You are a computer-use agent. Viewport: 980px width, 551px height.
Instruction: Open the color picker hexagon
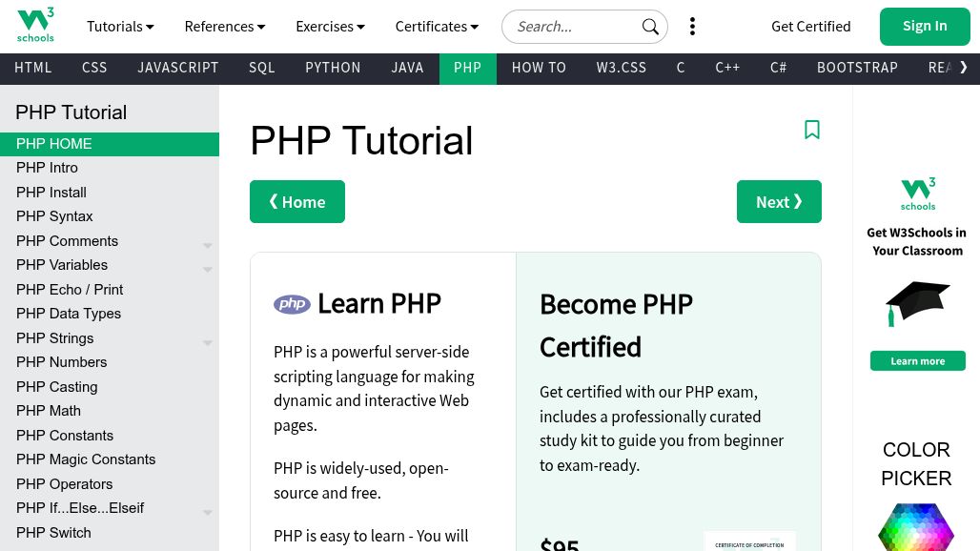915,526
